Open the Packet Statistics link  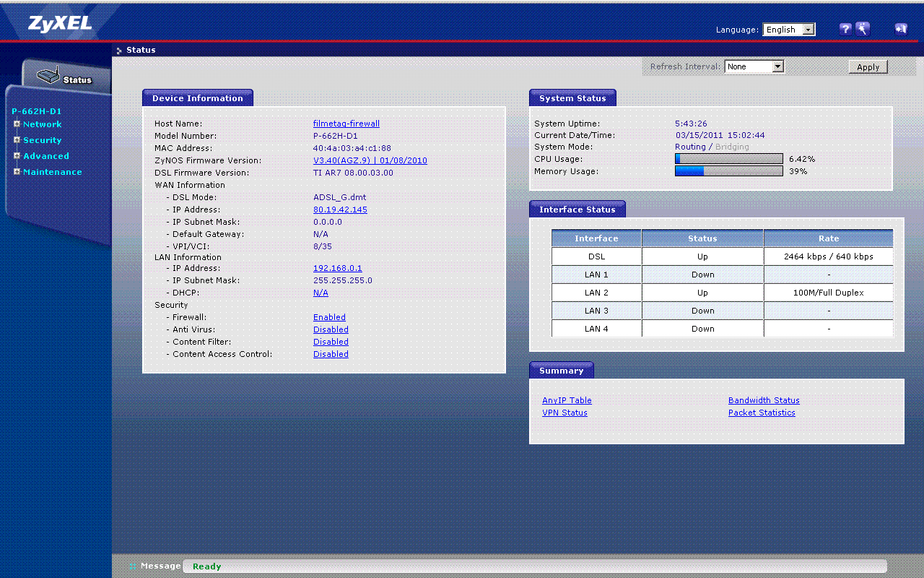point(762,413)
